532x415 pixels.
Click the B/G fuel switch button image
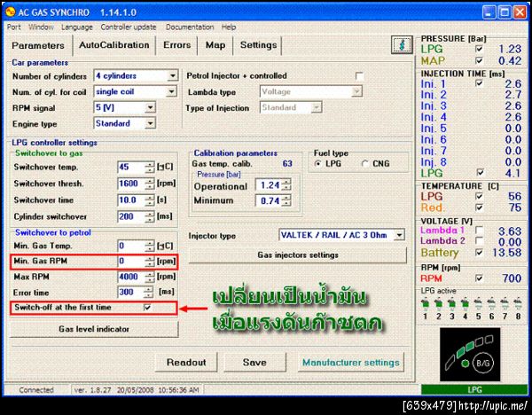[483, 363]
